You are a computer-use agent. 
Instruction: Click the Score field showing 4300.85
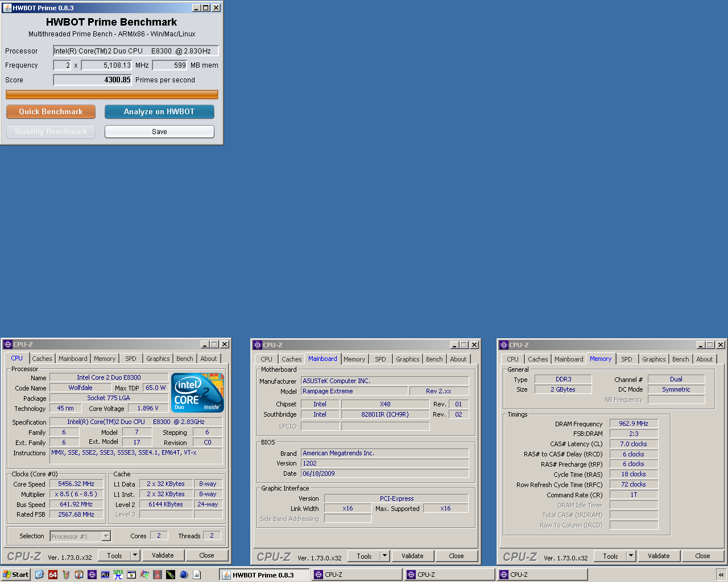pos(93,80)
